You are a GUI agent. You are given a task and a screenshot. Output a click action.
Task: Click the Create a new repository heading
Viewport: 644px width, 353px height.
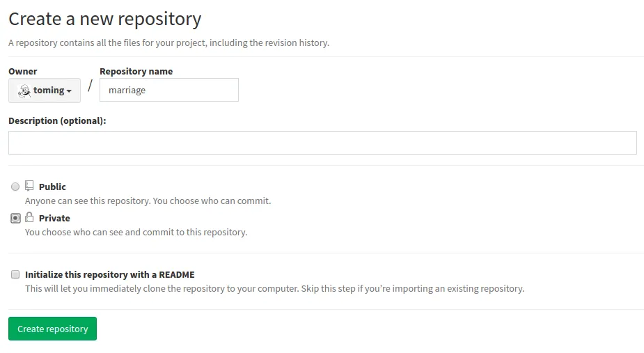104,19
